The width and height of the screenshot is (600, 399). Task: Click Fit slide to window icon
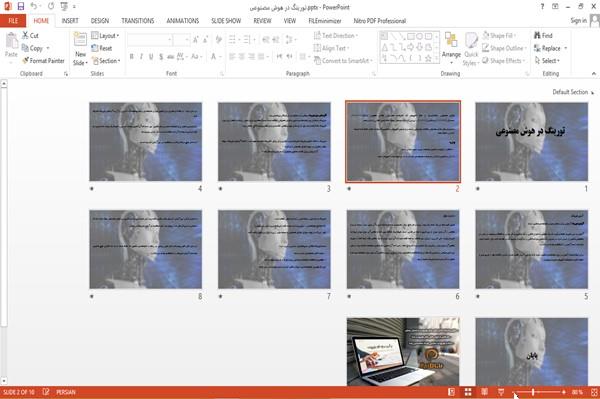point(594,392)
